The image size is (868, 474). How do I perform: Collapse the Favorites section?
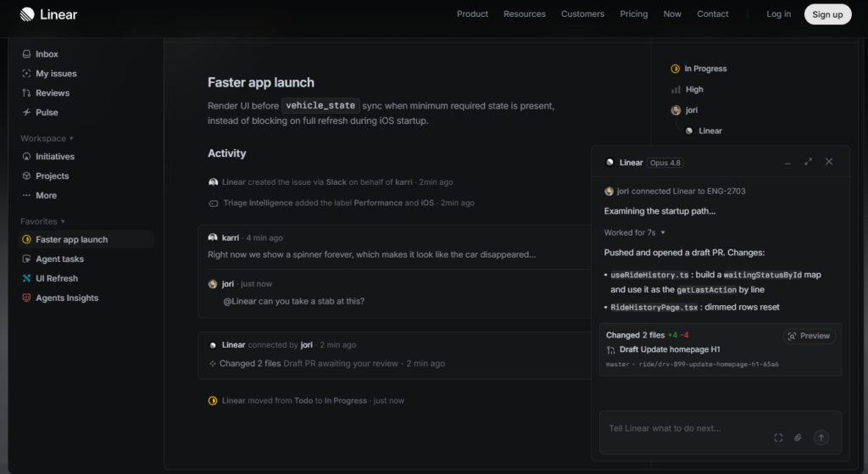tap(42, 221)
